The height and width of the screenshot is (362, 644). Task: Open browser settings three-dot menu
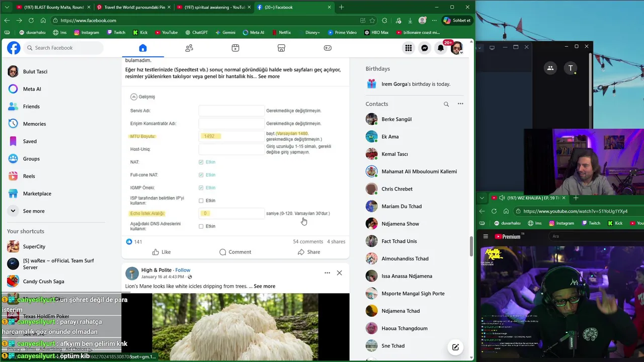click(x=434, y=20)
